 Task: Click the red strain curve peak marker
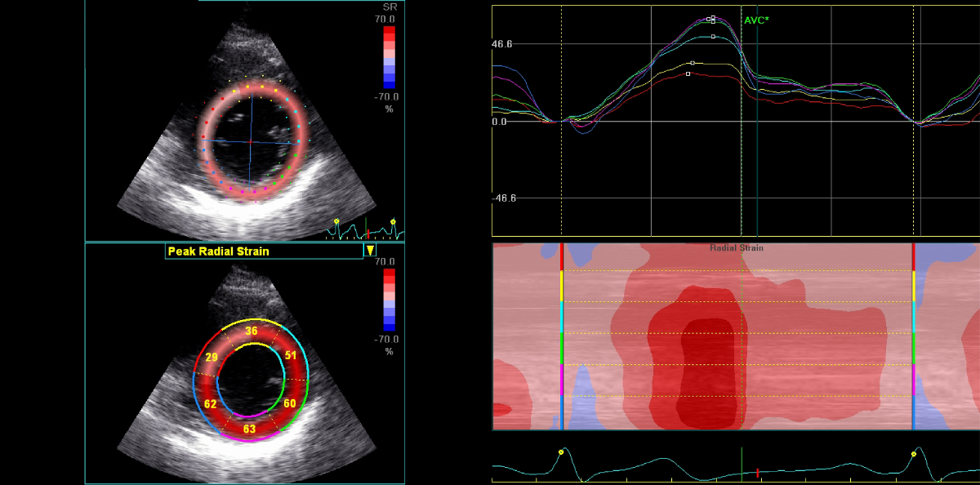coord(688,74)
